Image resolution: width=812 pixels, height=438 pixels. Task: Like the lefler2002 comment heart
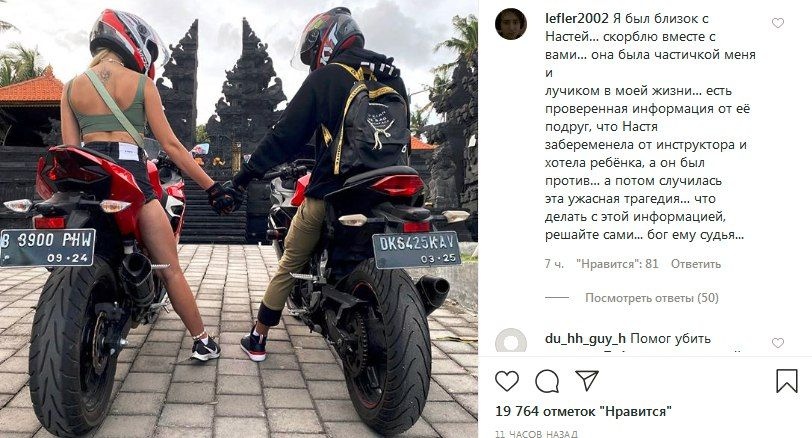click(778, 23)
